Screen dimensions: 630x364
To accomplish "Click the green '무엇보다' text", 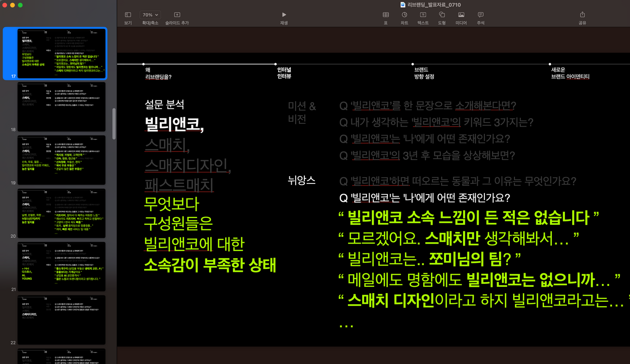I will tap(172, 205).
